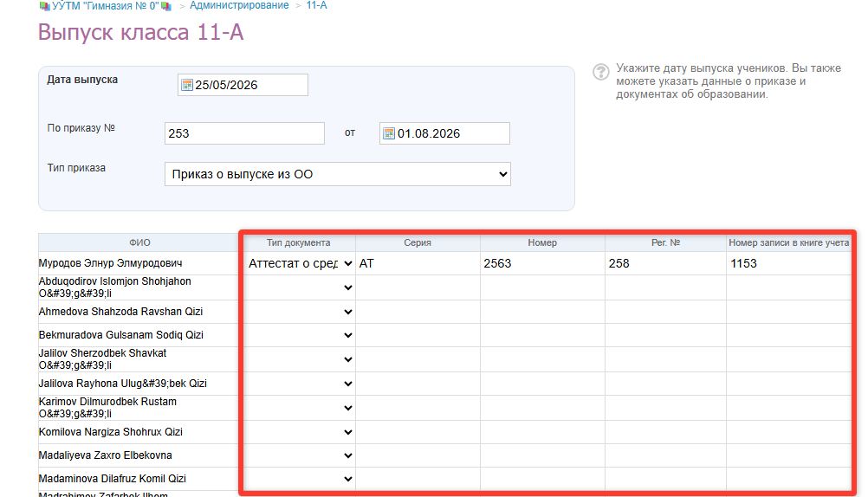Select name Bekmuradova Gulsanam Sodiq Qizi
Screen dimensions: 868x497
tap(120, 335)
